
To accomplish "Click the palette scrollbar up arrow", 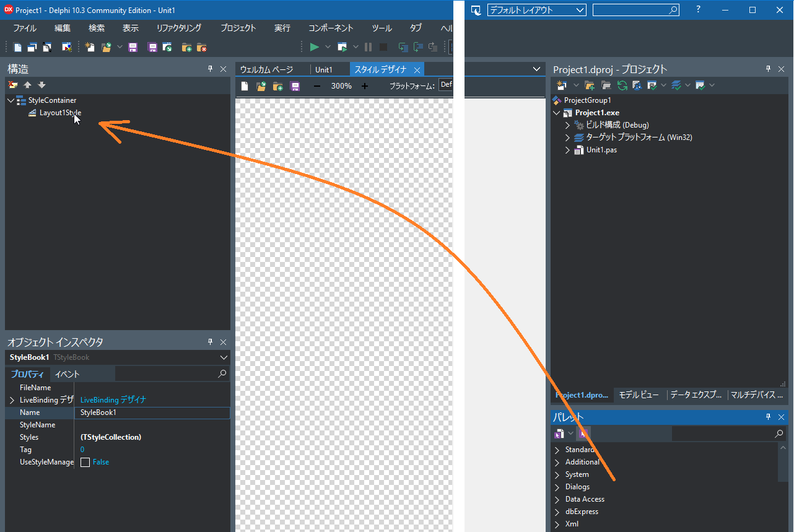I will pyautogui.click(x=784, y=448).
